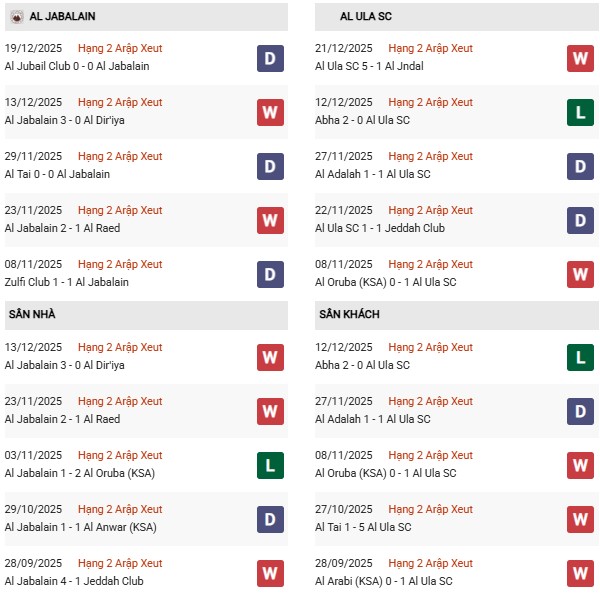The height and width of the screenshot is (594, 600).
Task: Click the W badge for Al Ula SC 5-1 Al Jndal
Action: coord(580,58)
